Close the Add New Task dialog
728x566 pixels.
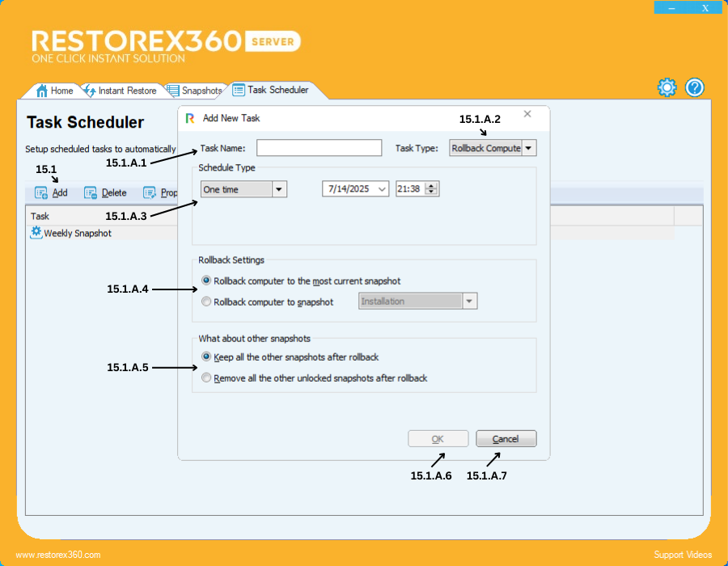(x=527, y=114)
